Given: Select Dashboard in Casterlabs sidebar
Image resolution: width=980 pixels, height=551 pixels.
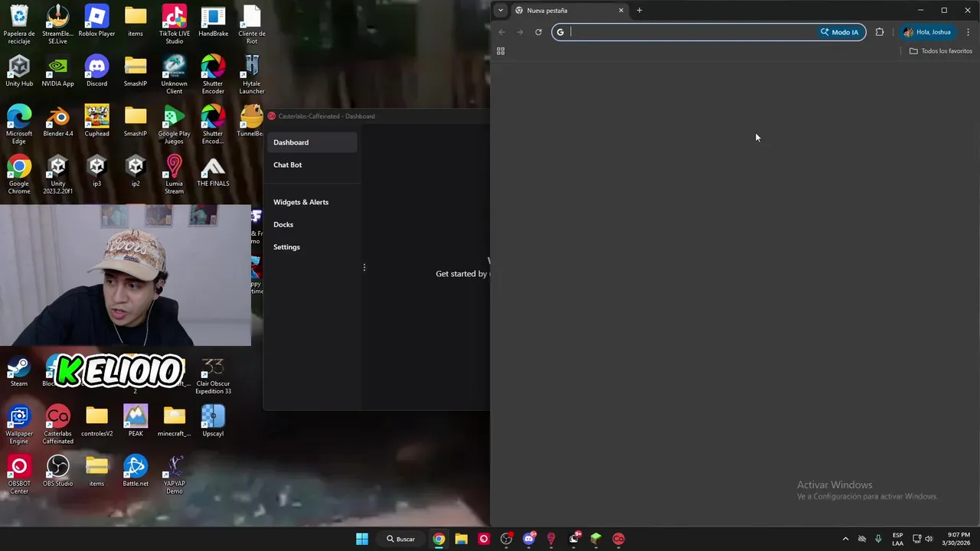Looking at the screenshot, I should pos(312,142).
